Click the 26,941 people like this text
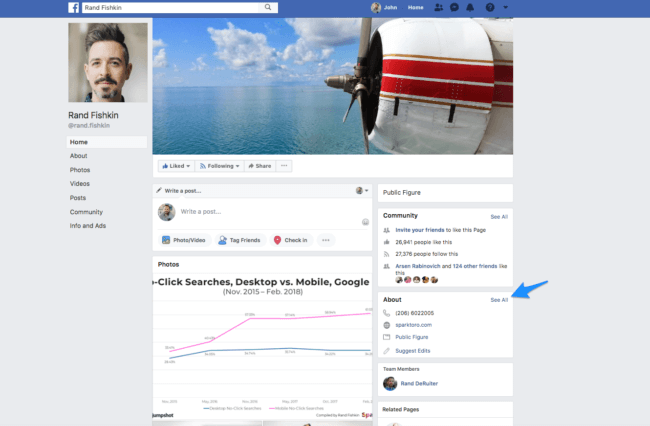The width and height of the screenshot is (650, 426). tap(424, 242)
